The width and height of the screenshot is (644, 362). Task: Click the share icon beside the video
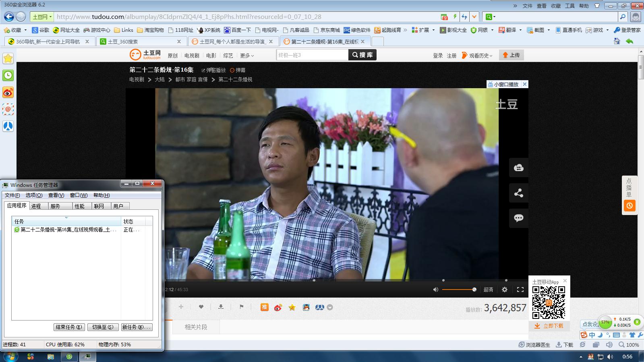click(519, 193)
